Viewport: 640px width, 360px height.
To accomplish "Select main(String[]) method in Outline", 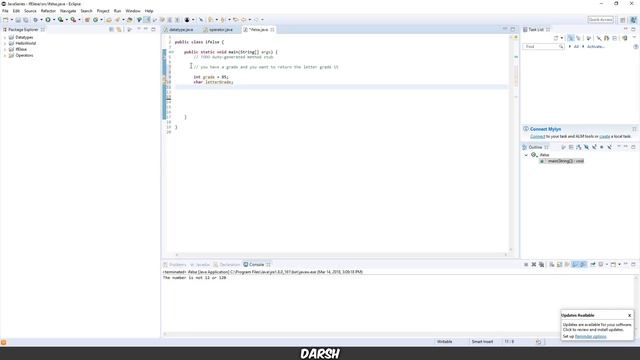I will (562, 161).
